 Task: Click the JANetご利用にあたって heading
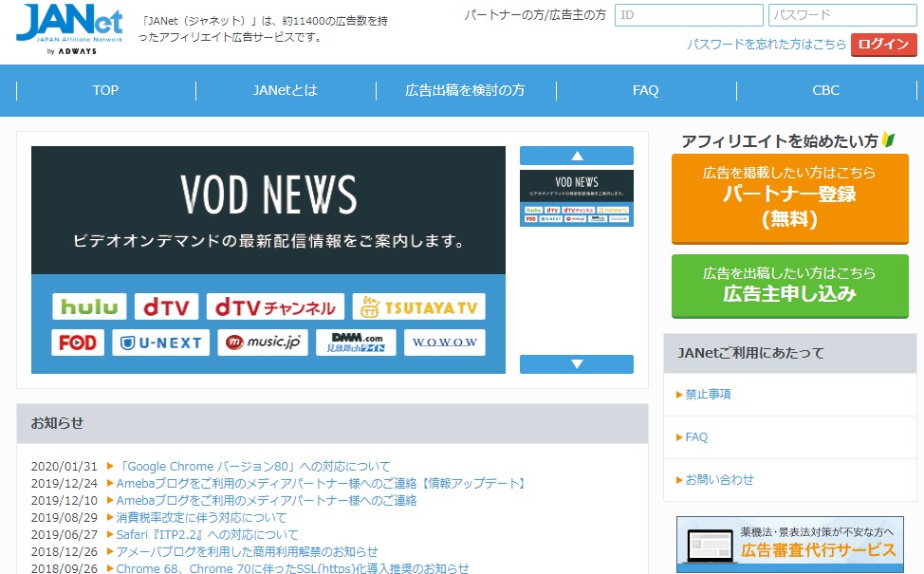tap(750, 353)
